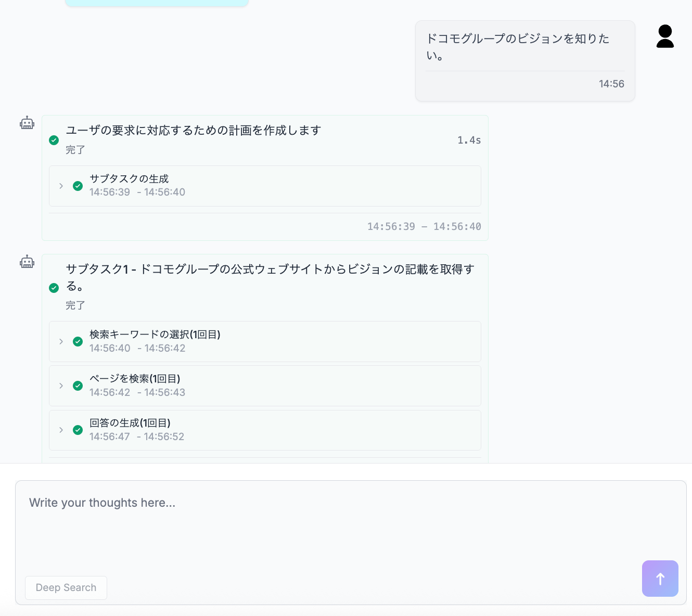Click the 検索キーワードの選択(1回目) label

155,335
